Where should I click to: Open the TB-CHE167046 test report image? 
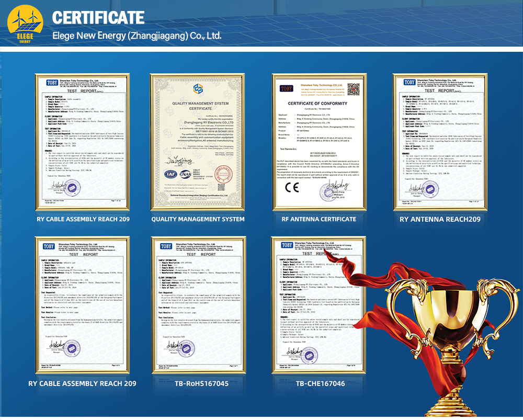[x=319, y=305]
